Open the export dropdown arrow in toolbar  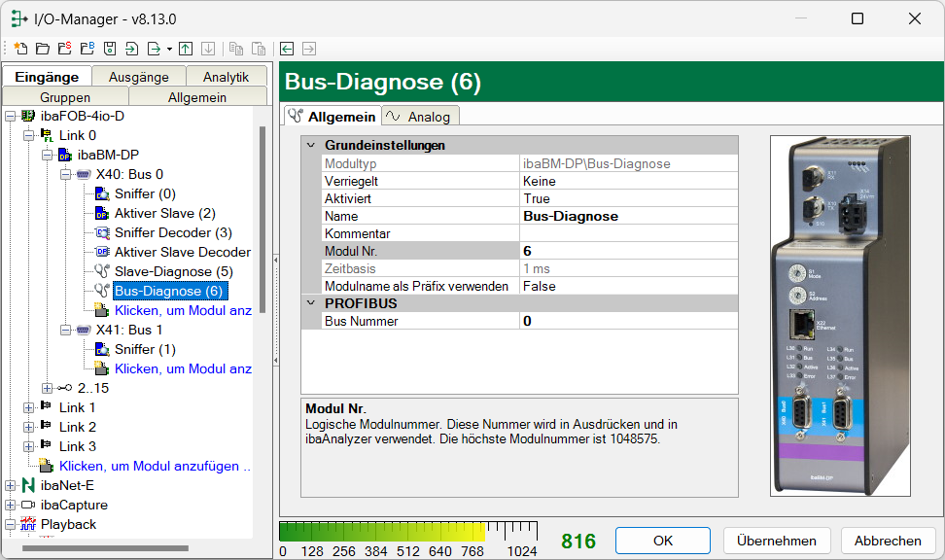tap(169, 49)
